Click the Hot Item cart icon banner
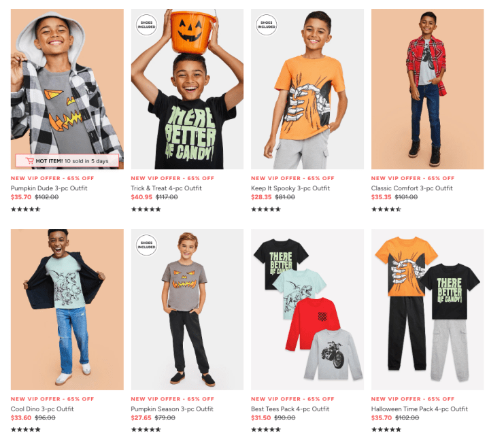489x448 pixels. click(67, 161)
